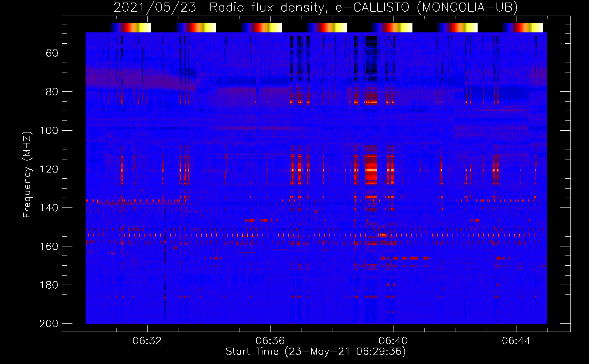The height and width of the screenshot is (364, 589).
Task: Click the '200' frequency tick label
Action: (49, 324)
